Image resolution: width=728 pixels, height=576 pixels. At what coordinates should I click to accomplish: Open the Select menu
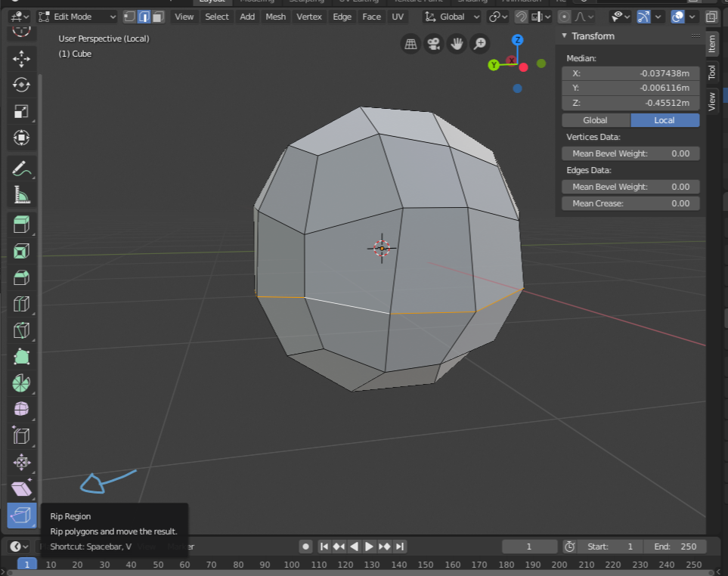pyautogui.click(x=217, y=17)
